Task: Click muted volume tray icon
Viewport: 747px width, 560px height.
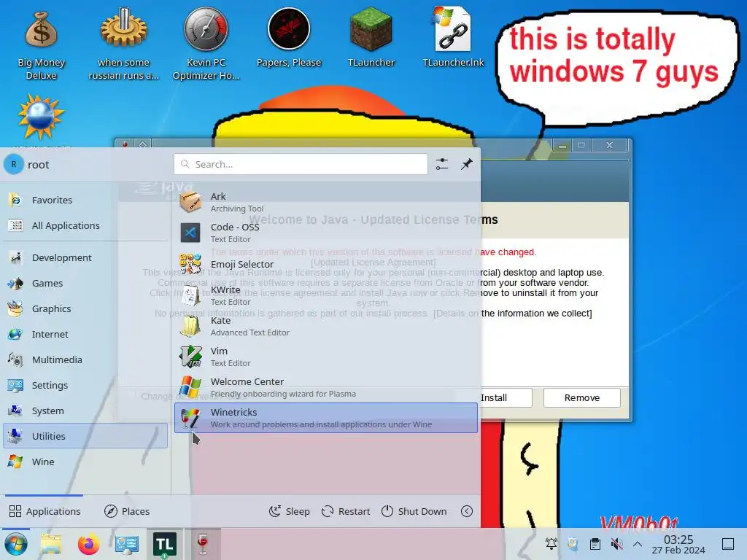Action: (x=616, y=544)
